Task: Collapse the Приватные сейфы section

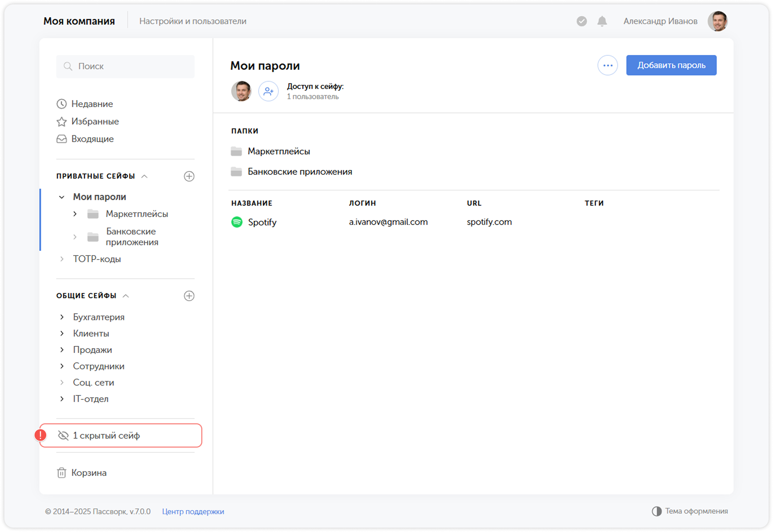Action: click(x=144, y=176)
